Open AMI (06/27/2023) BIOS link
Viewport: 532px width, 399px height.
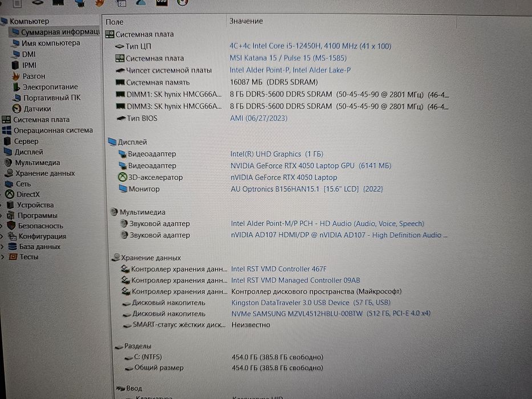coord(258,118)
